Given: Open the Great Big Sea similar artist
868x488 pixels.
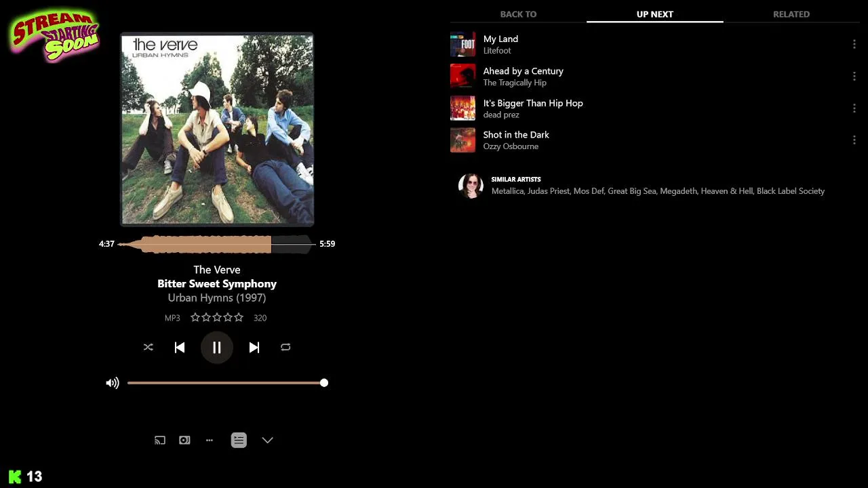Looking at the screenshot, I should (631, 191).
